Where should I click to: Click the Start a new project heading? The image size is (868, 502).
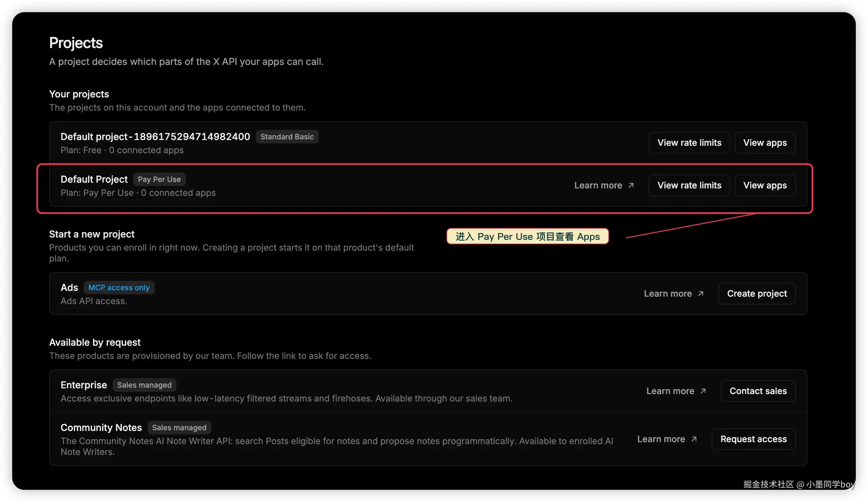click(x=92, y=234)
